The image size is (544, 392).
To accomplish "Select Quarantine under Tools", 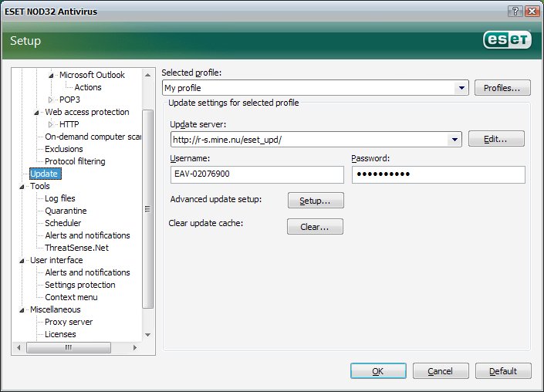I will tap(66, 211).
